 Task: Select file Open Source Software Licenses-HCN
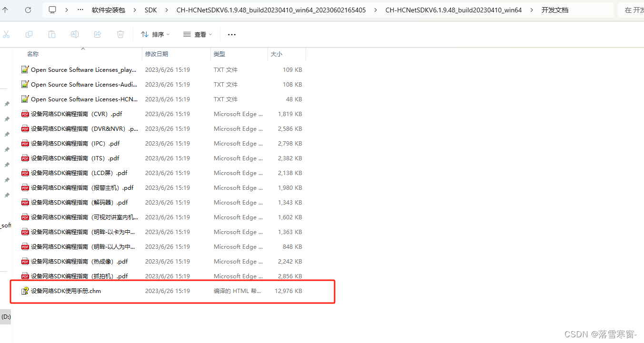point(84,99)
